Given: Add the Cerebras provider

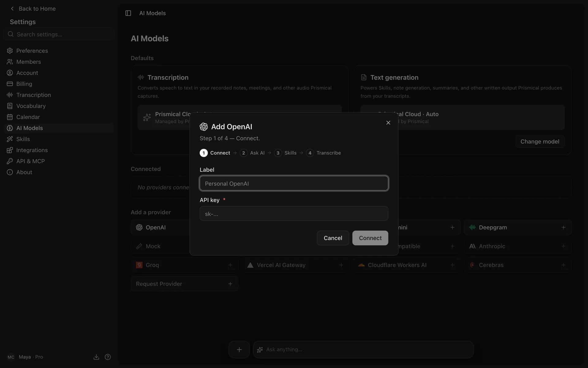Looking at the screenshot, I should (x=518, y=265).
